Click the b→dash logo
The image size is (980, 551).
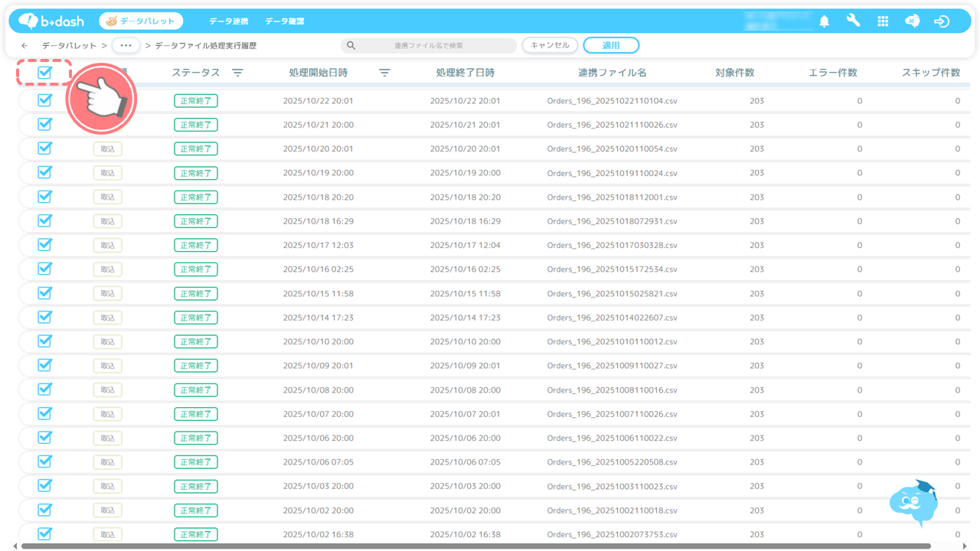51,21
